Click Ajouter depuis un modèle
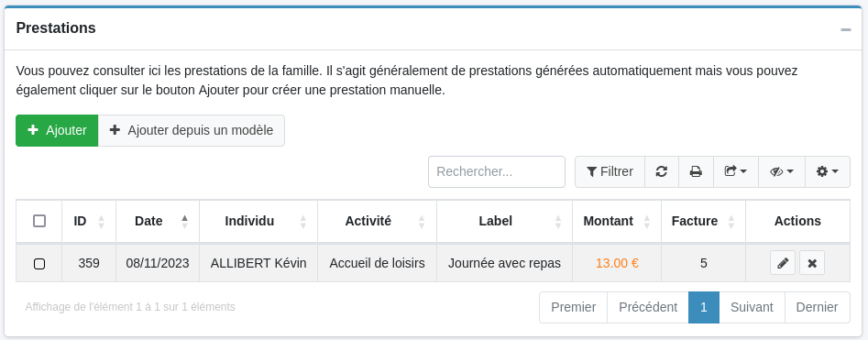Image resolution: width=868 pixels, height=340 pixels. pos(192,131)
